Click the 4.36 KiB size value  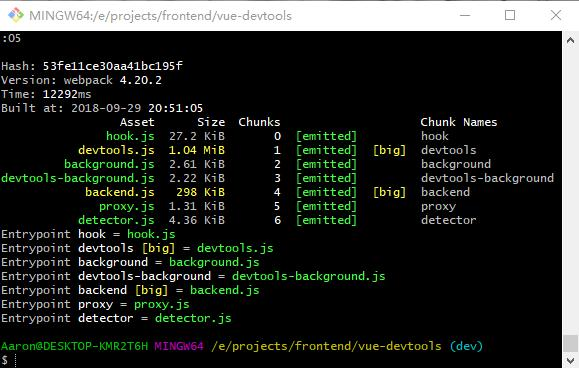[x=197, y=220]
